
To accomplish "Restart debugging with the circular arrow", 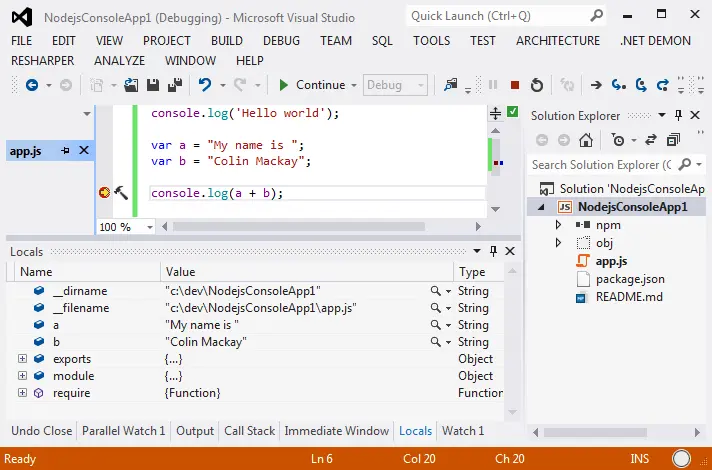I will tap(537, 85).
